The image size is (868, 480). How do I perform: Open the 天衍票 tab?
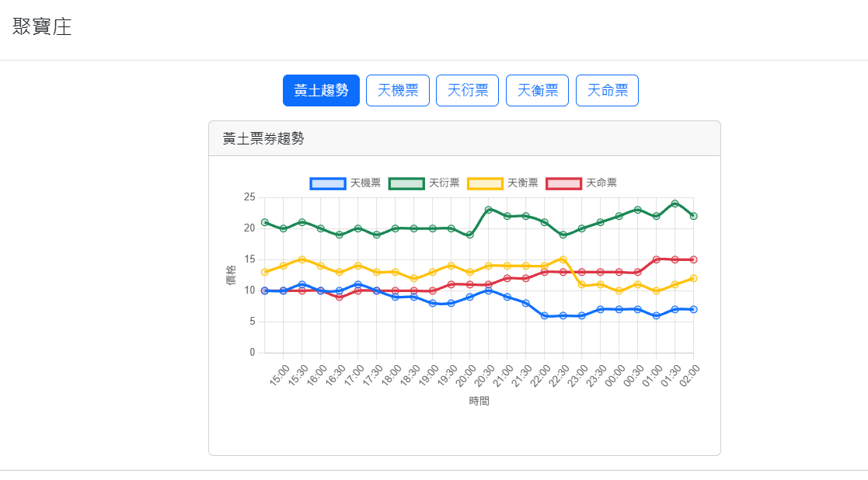pos(468,90)
